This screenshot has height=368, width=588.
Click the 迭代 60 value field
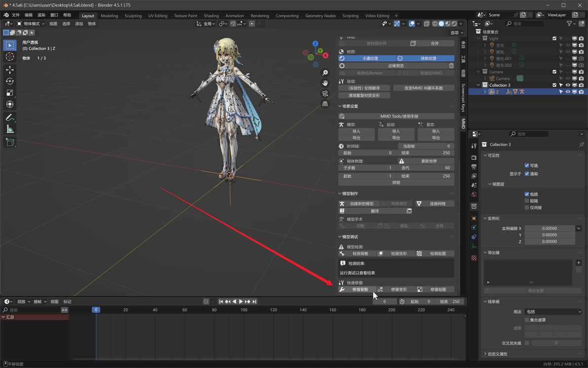(x=425, y=168)
